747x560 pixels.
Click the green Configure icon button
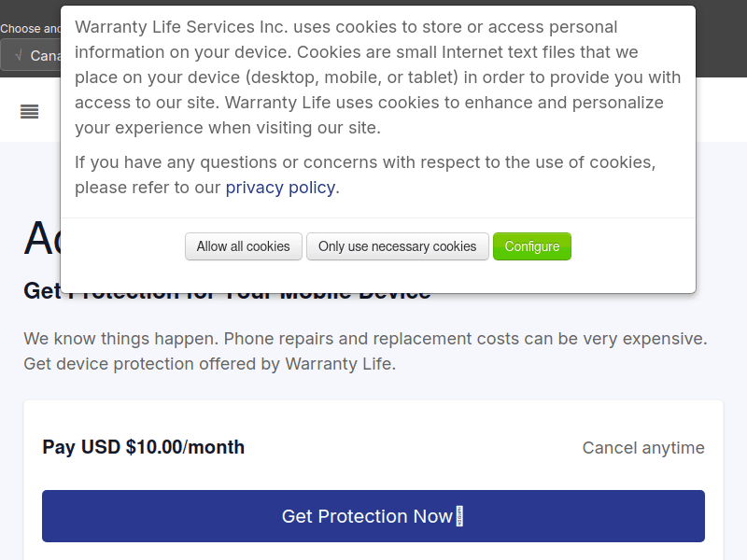(x=532, y=246)
